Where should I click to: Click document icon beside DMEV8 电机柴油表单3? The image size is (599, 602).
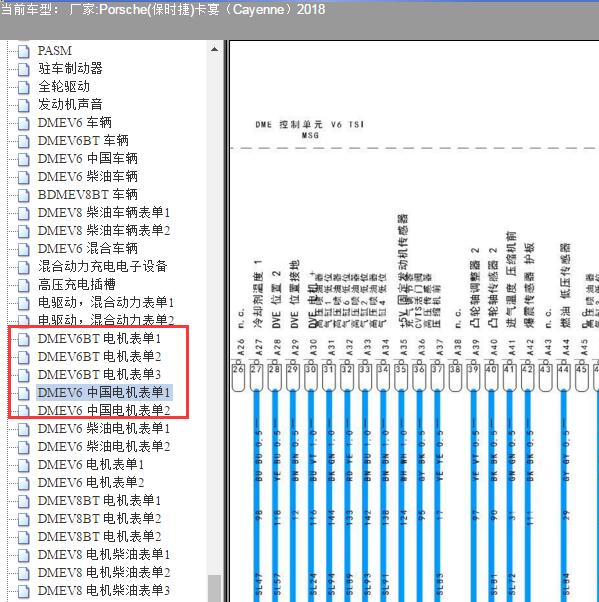pos(23,591)
